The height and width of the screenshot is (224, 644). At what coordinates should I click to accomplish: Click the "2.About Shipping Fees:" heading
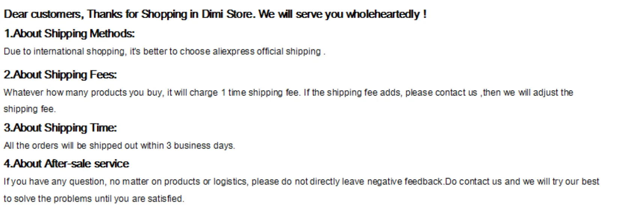(x=60, y=74)
